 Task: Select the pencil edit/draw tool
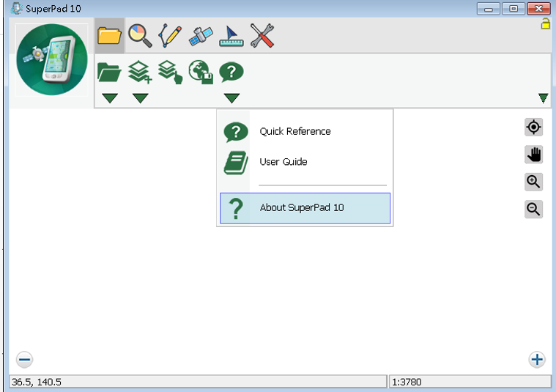170,36
